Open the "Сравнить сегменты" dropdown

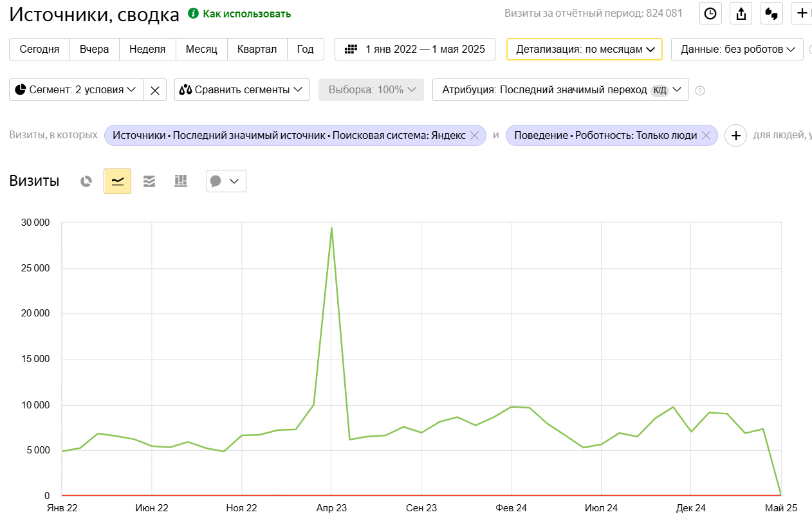[242, 90]
